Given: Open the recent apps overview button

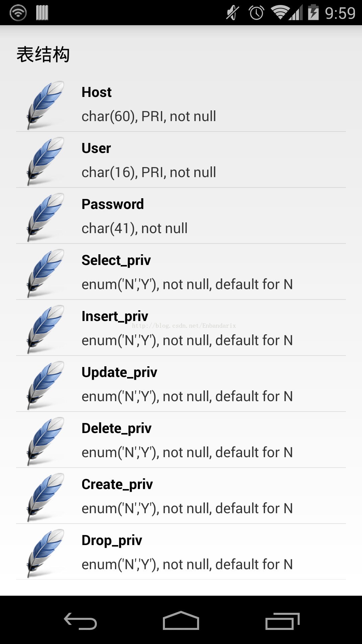Looking at the screenshot, I should pos(282,621).
